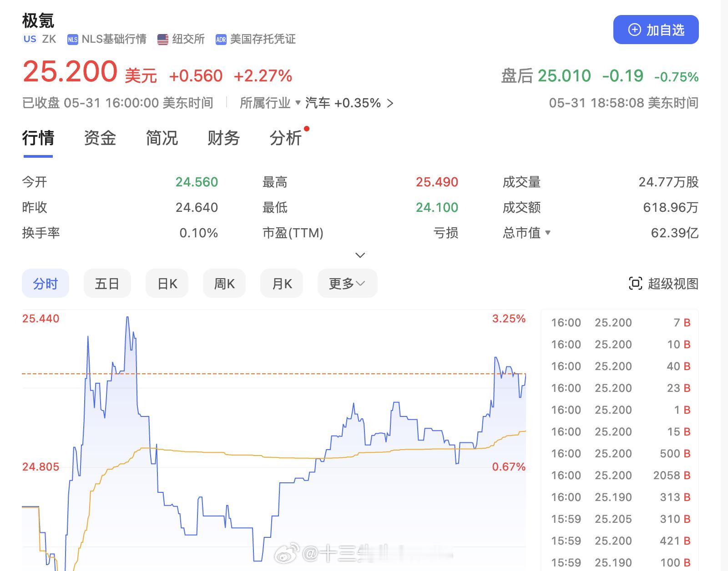Click the US flag 纽交所 icon
The width and height of the screenshot is (728, 571).
coord(163,40)
